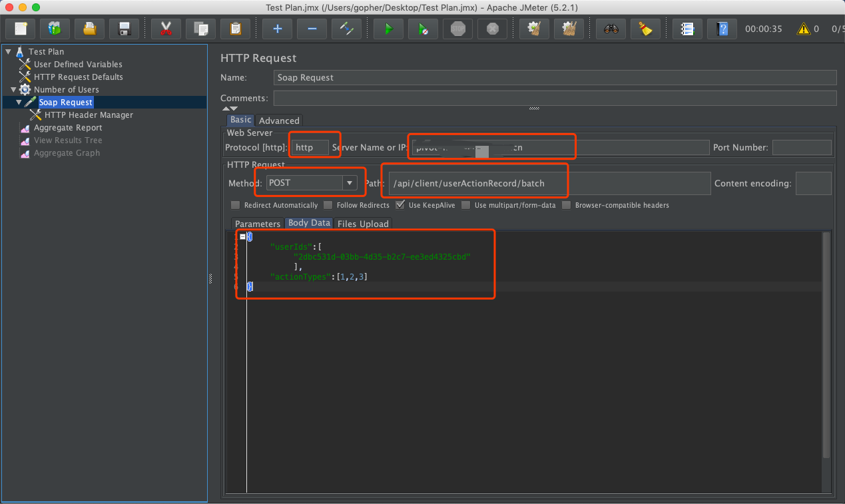The height and width of the screenshot is (504, 845).
Task: Click the elapsed time 00:00:35 display
Action: click(764, 29)
